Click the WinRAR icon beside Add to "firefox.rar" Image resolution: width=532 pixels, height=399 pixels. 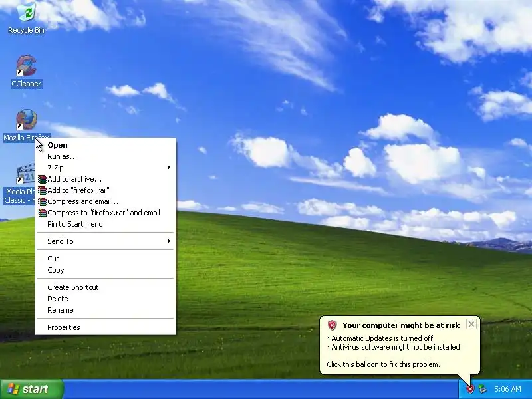point(42,190)
